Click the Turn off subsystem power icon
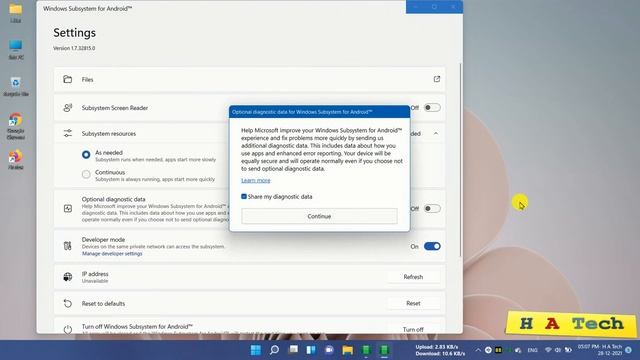The height and width of the screenshot is (360, 640). point(68,329)
